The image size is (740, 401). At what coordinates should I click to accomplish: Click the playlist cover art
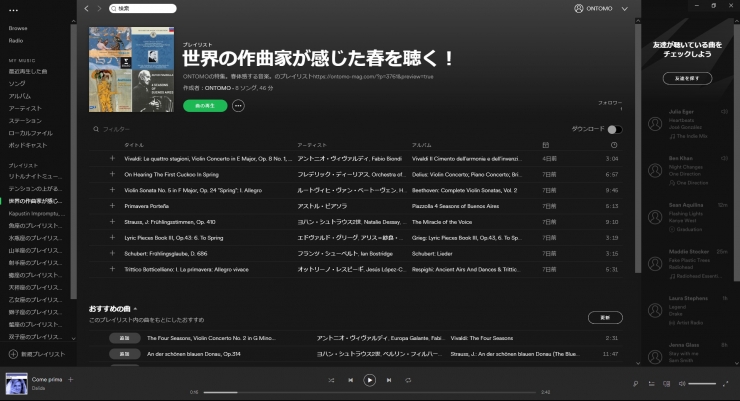(x=132, y=69)
